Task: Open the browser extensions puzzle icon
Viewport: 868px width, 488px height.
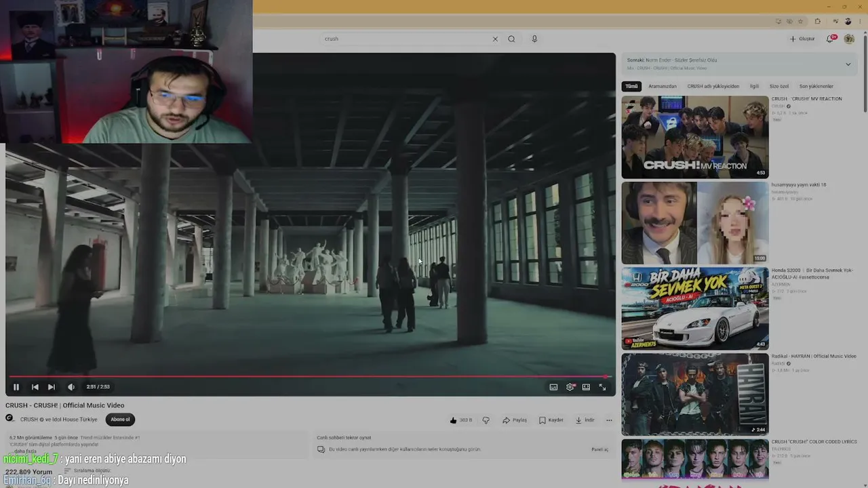Action: point(817,22)
